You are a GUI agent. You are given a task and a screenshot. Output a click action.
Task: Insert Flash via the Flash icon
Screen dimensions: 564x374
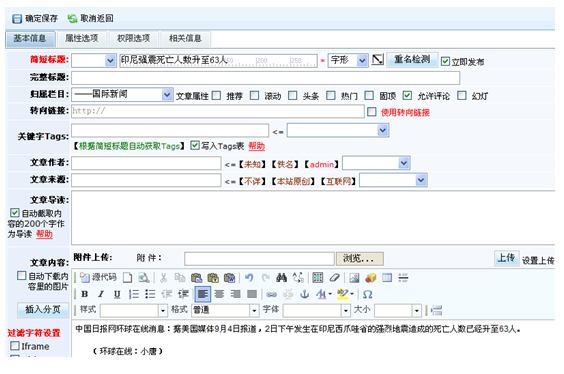coord(370,278)
